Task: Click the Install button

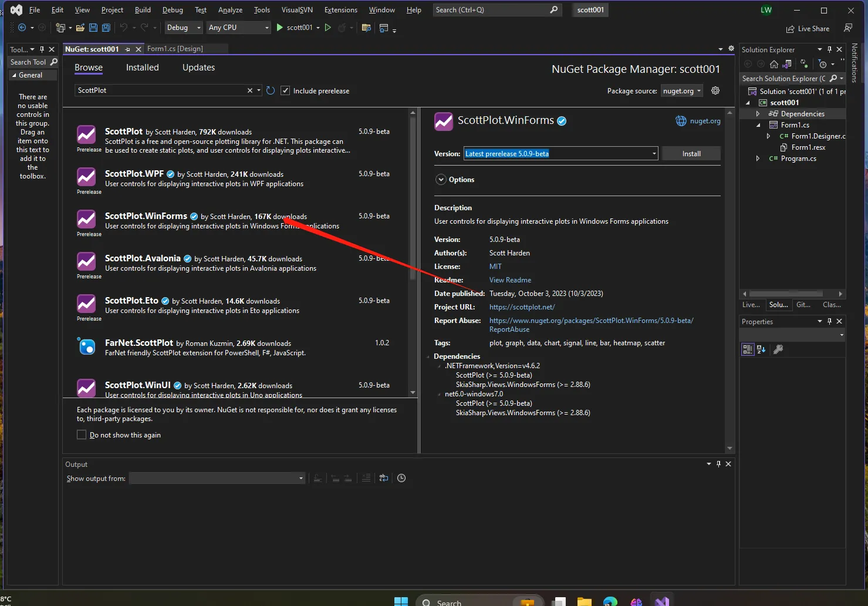Action: pyautogui.click(x=691, y=154)
